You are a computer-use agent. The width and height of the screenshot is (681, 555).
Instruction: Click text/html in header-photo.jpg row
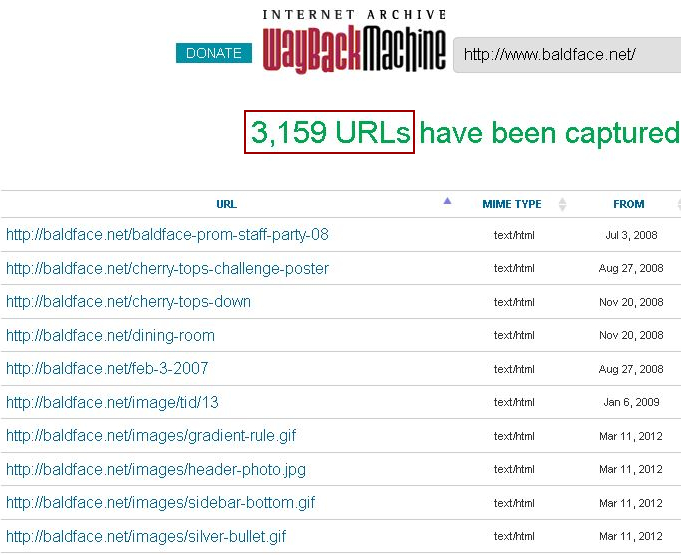point(514,469)
